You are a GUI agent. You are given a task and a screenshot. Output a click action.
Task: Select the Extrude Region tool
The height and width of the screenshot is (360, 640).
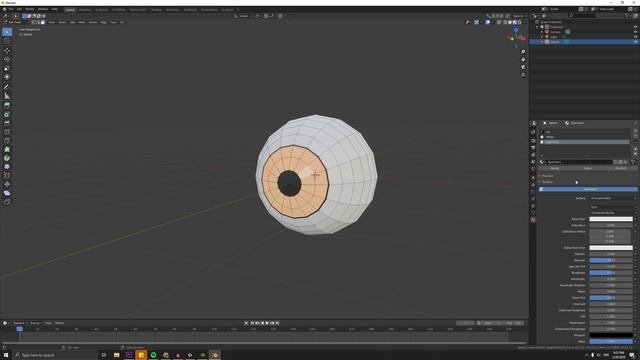7,105
